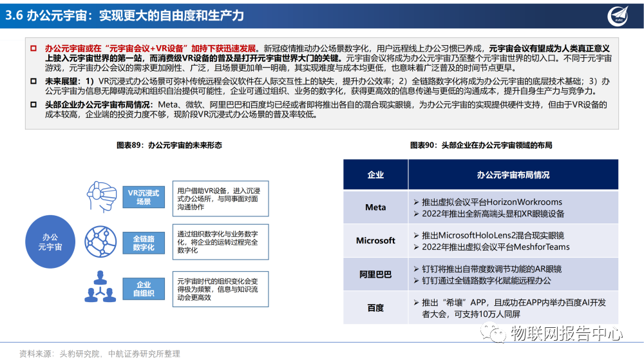Select the 企业自组织 label box
Screen dimensions: 644x362
point(144,289)
